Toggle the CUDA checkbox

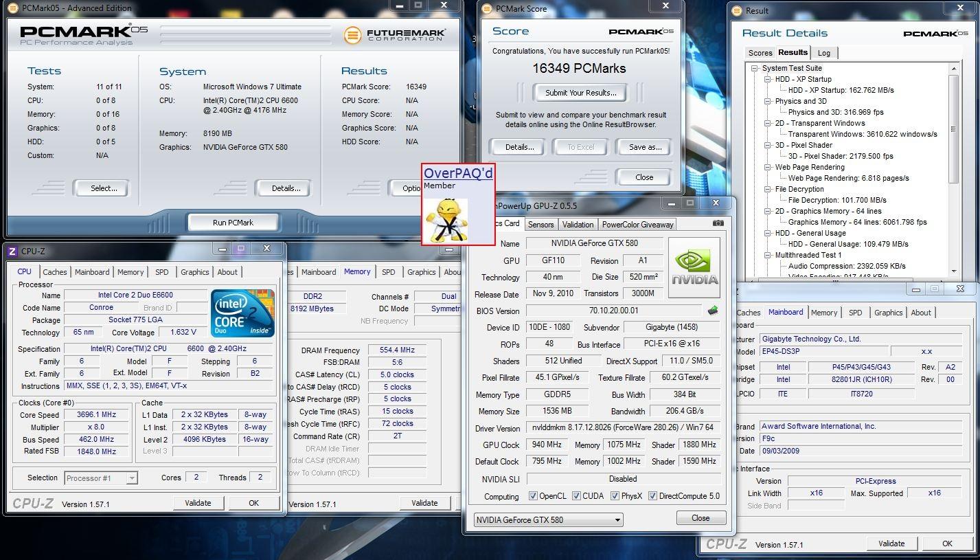576,496
